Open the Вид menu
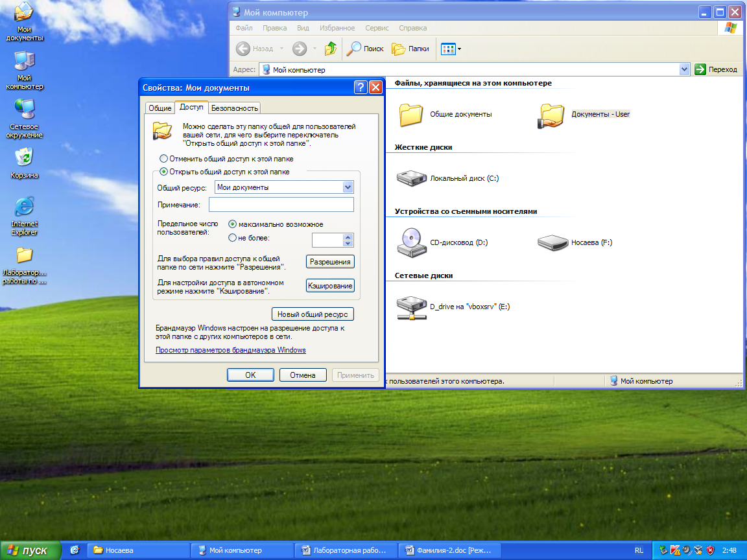The width and height of the screenshot is (747, 560). click(303, 28)
